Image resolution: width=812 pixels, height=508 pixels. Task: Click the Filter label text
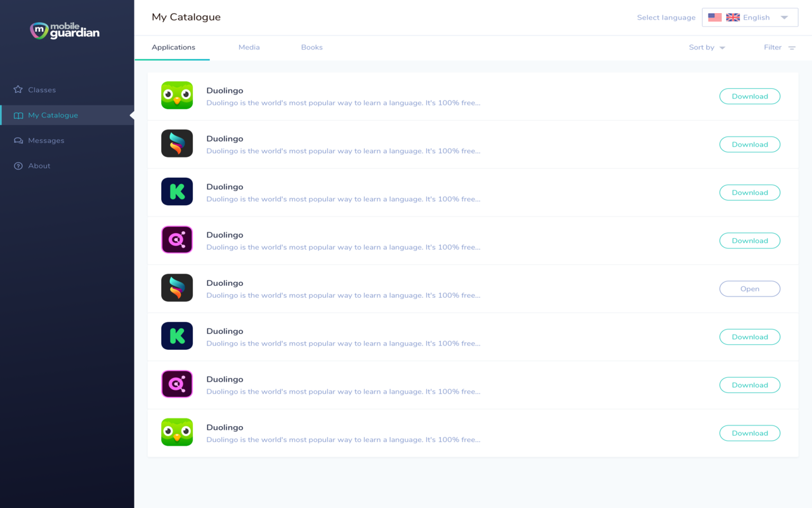(x=773, y=48)
